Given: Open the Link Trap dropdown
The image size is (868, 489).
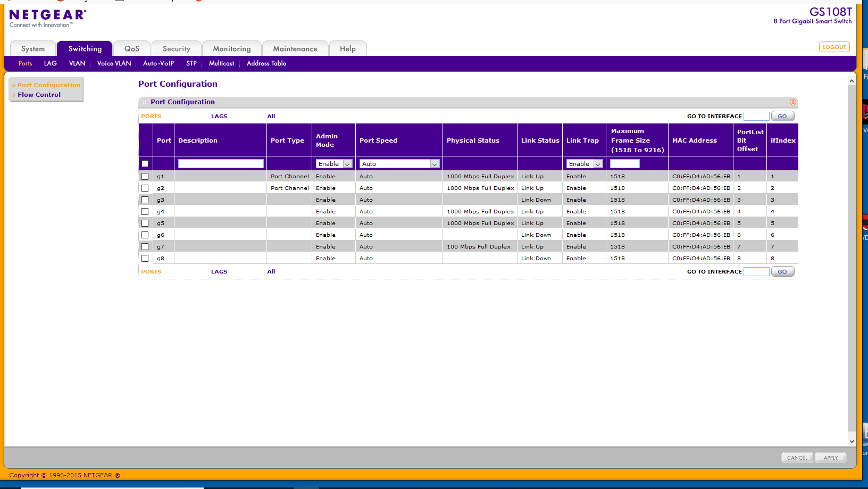Looking at the screenshot, I should point(584,164).
